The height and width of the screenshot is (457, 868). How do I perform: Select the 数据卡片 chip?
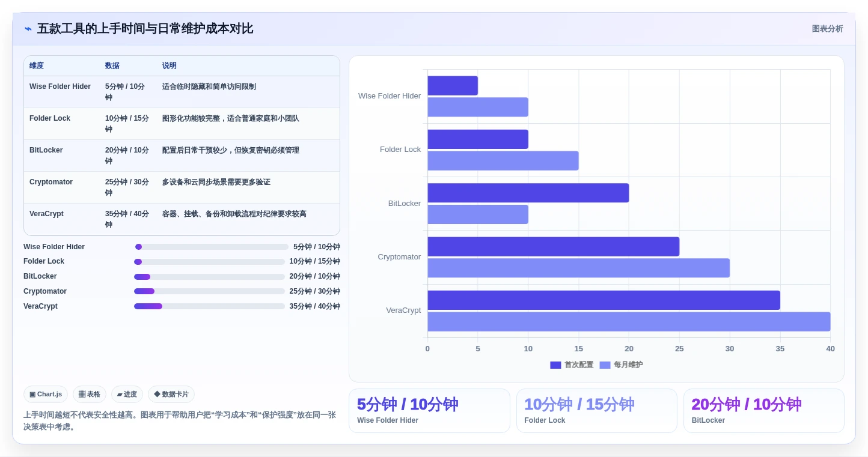[171, 394]
